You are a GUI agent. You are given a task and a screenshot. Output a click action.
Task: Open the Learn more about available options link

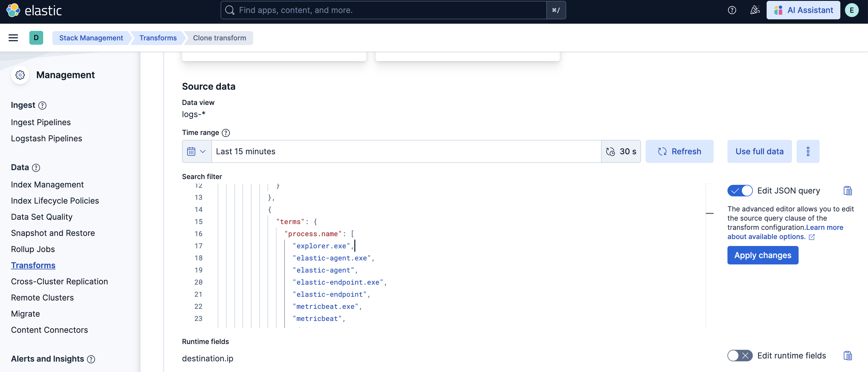point(785,232)
